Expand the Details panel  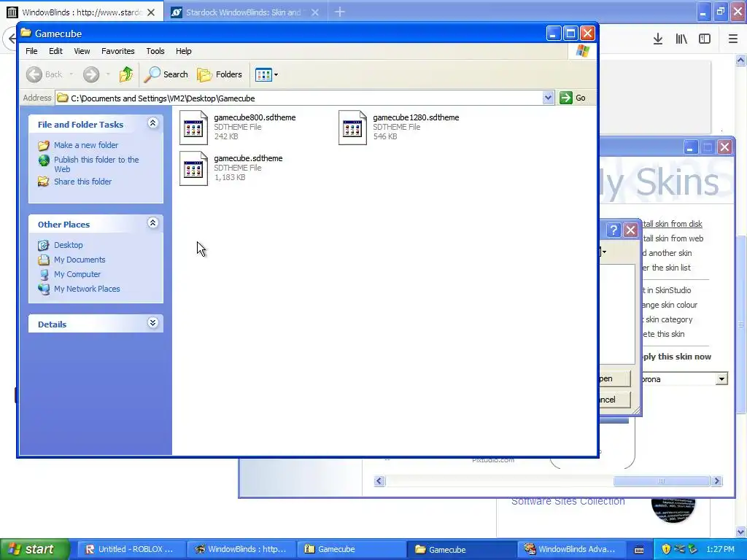tap(153, 323)
